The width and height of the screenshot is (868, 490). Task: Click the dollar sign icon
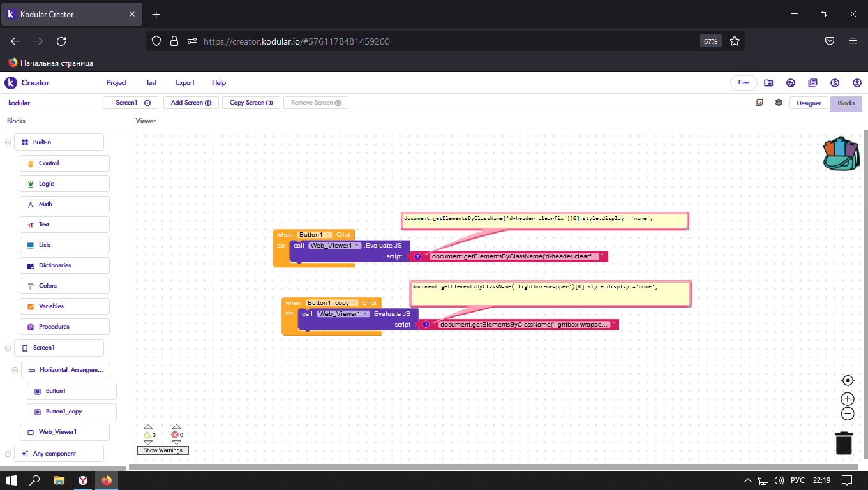[834, 83]
